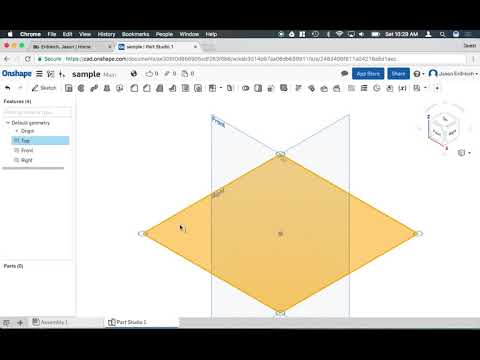Open the tab manager icon at bottom left

tap(6, 322)
